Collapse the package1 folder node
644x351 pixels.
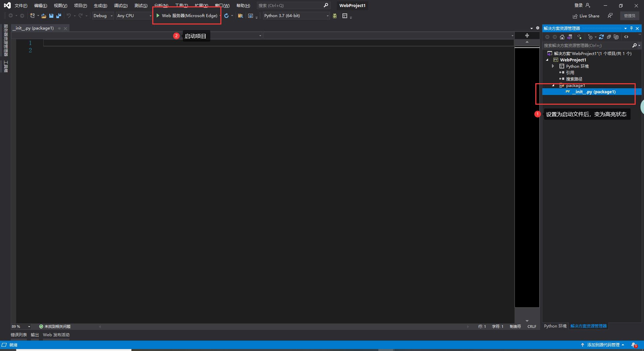[x=553, y=86]
